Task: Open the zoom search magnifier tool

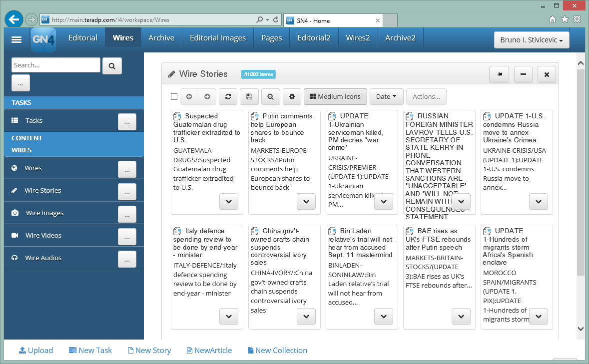Action: (270, 97)
